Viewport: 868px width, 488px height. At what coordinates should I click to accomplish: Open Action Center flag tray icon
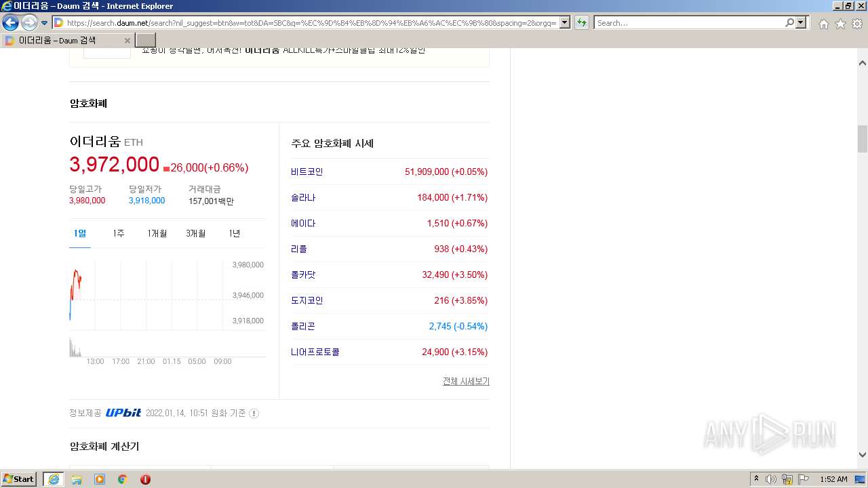point(804,479)
